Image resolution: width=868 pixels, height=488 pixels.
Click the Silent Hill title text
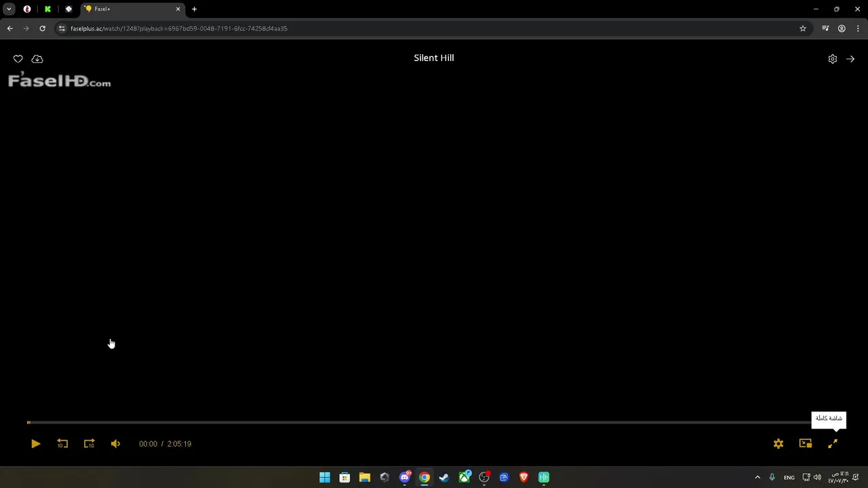(434, 58)
